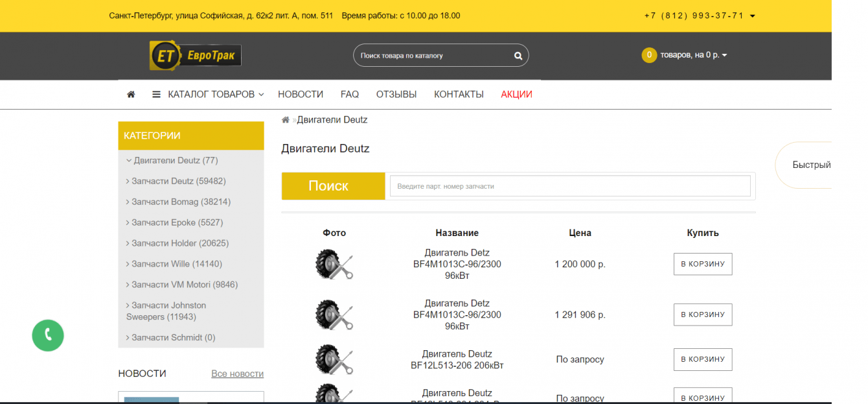The width and height of the screenshot is (868, 404).
Task: Open photo of 1 200 000 р. engine
Action: [334, 265]
